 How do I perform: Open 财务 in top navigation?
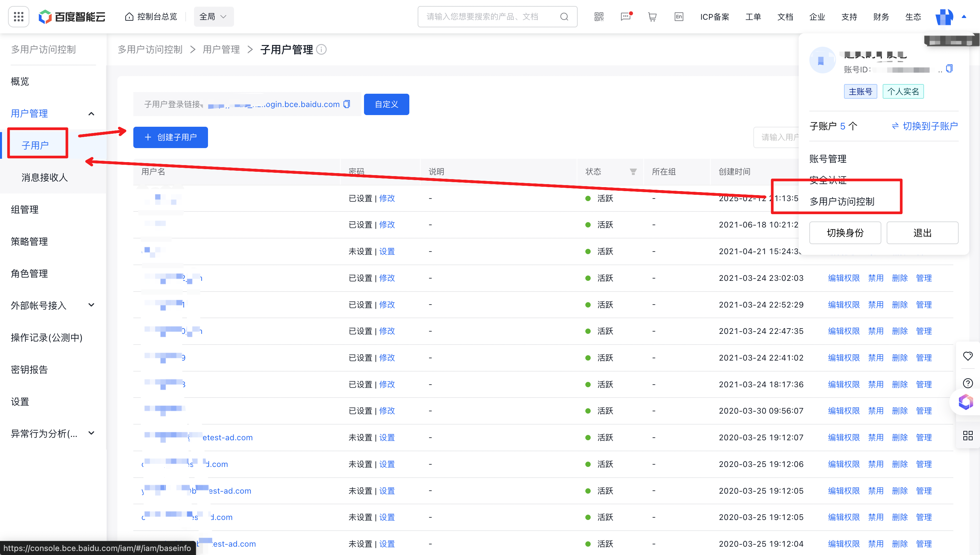coord(881,16)
